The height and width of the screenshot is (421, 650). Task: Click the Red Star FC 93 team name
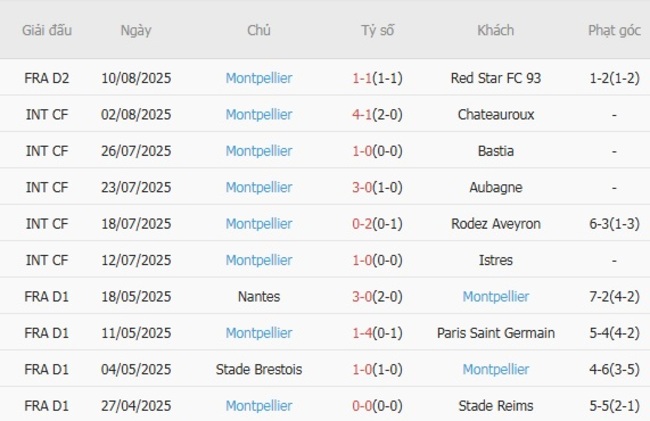(496, 78)
